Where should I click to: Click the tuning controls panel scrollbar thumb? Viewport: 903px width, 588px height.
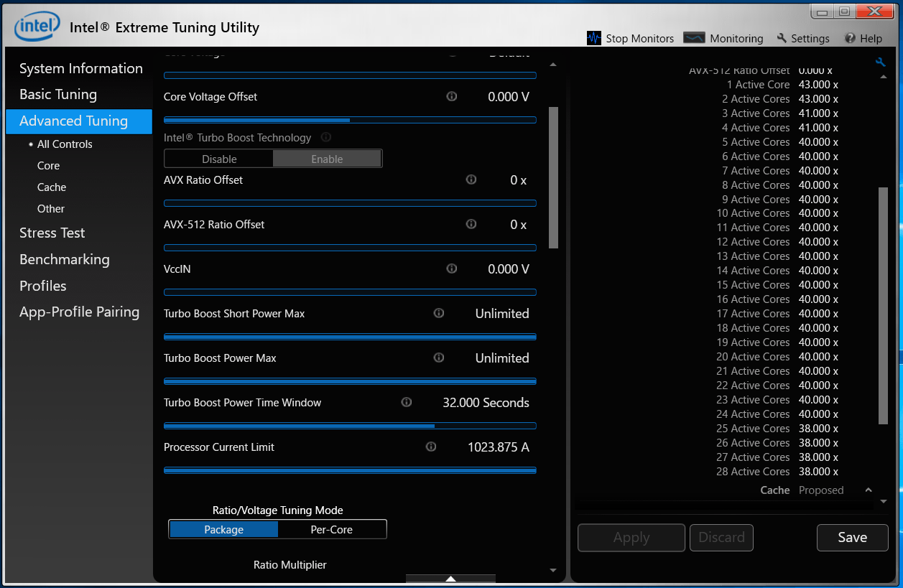pos(553,177)
